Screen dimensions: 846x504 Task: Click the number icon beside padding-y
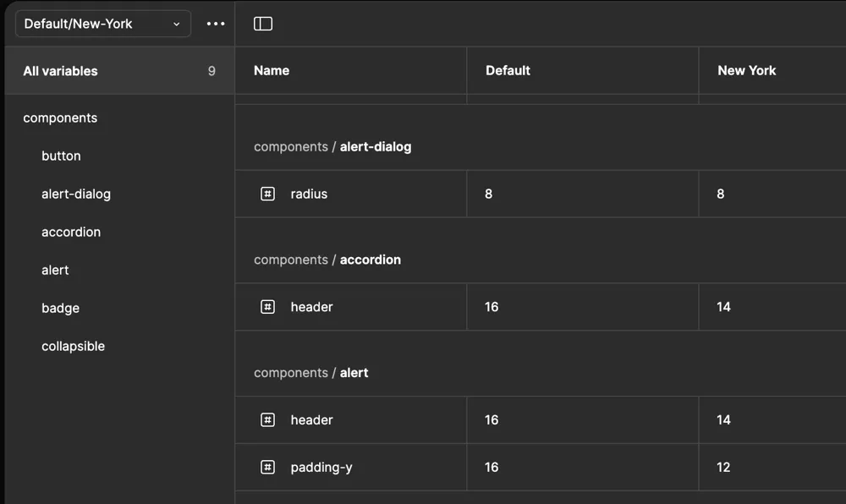(267, 467)
